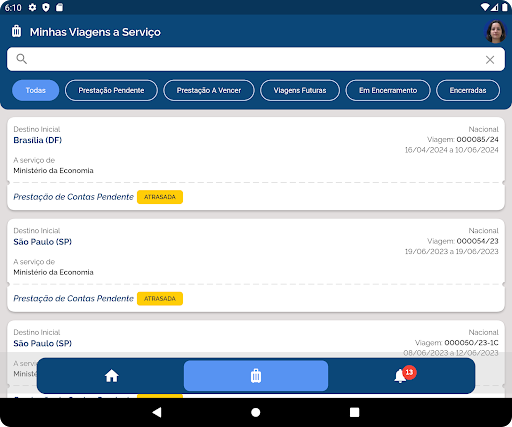Select the dates 19/06/2023 a 19/06/2023
This screenshot has height=427, width=512.
451,251
